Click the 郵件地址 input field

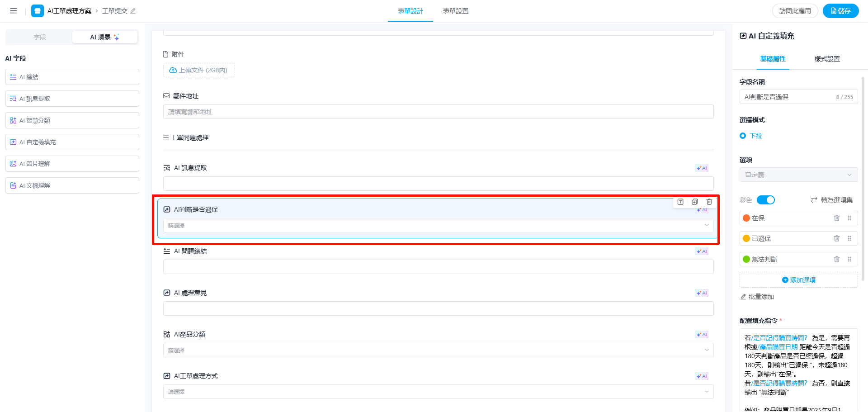pos(438,112)
